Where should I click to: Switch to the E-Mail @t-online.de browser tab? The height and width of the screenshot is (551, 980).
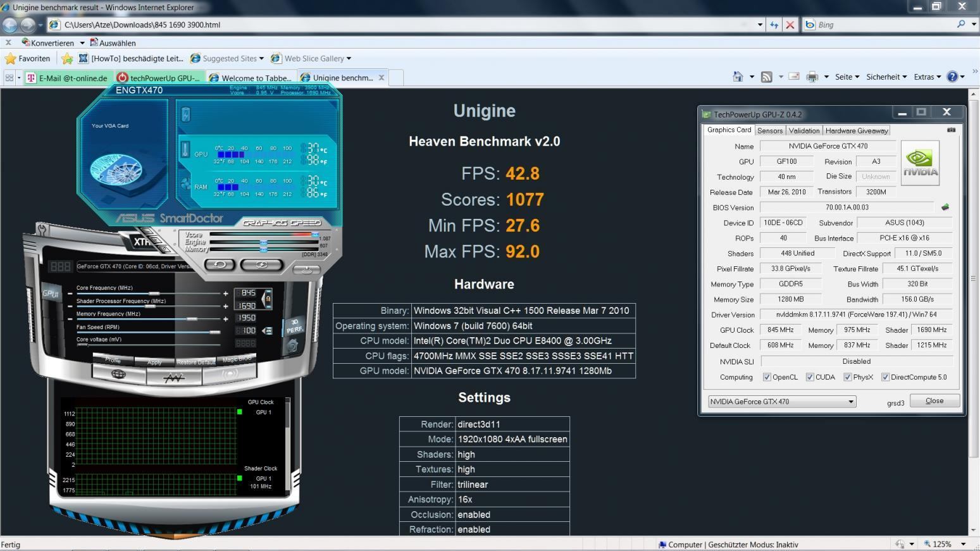(x=68, y=78)
